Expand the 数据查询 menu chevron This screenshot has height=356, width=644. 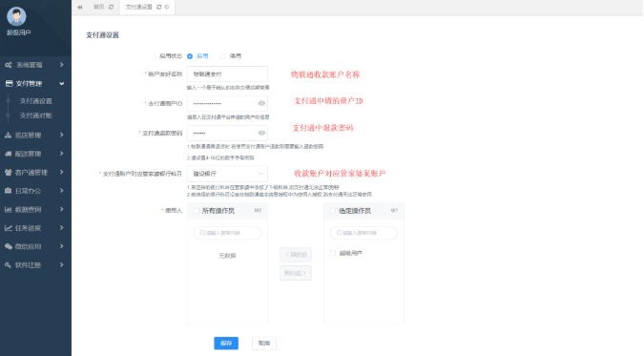point(62,209)
